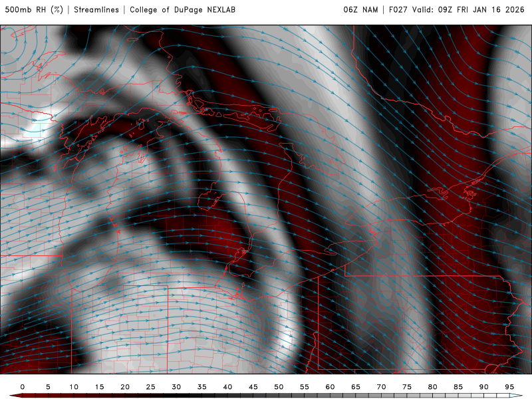532x399 pixels.
Task: Click "Valid: 09Z FRI JAN 16 2026" text
Action: [468, 9]
